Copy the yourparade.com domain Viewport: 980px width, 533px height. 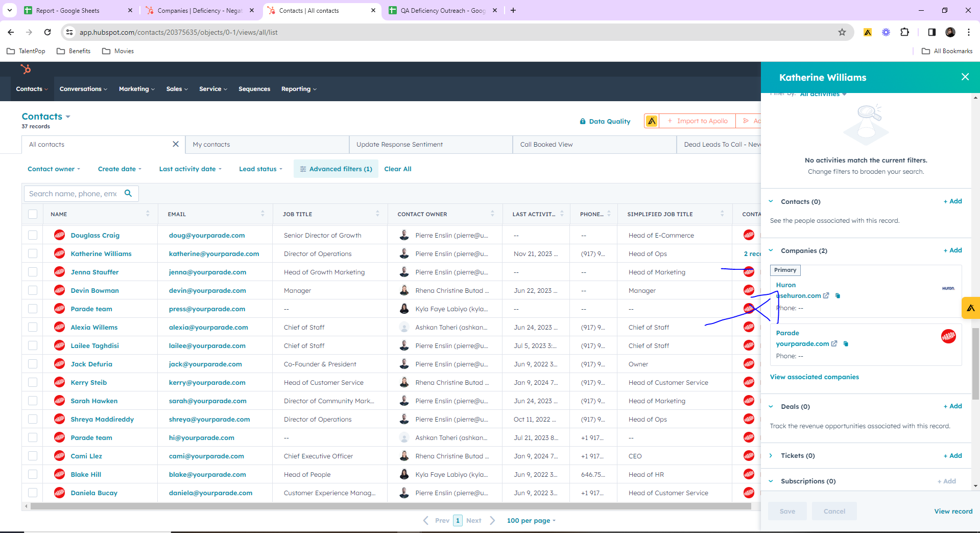pos(846,343)
